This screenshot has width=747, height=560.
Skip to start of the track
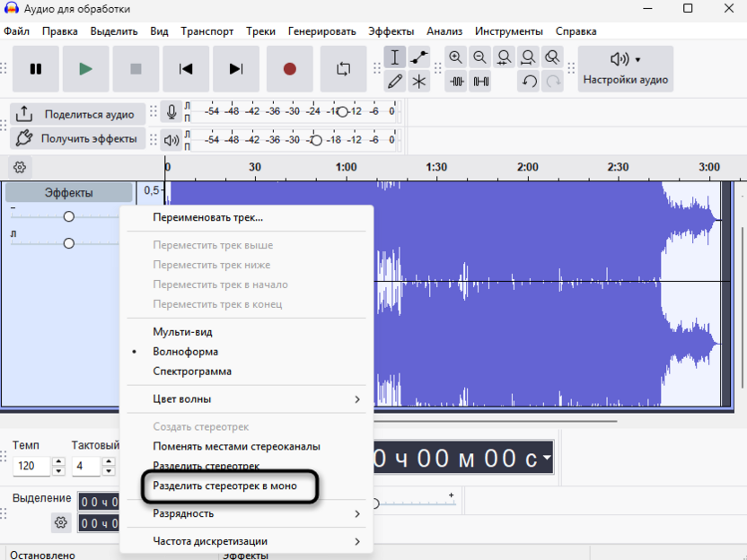click(186, 69)
